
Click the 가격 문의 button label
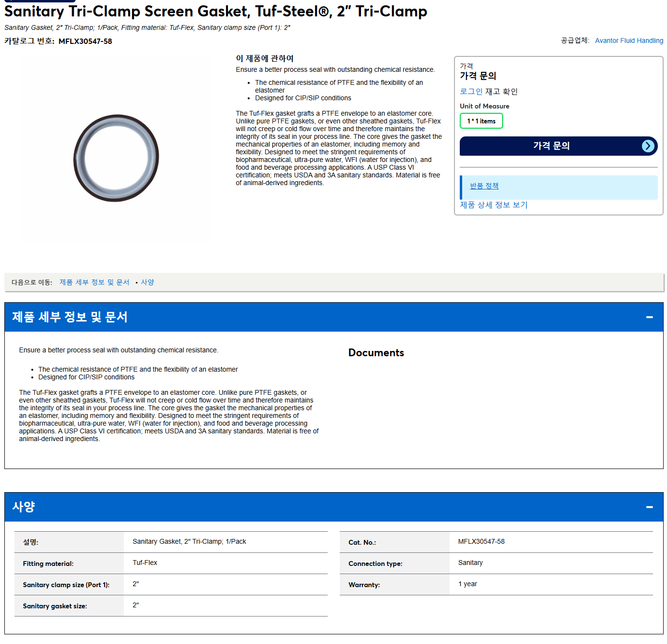pyautogui.click(x=551, y=146)
